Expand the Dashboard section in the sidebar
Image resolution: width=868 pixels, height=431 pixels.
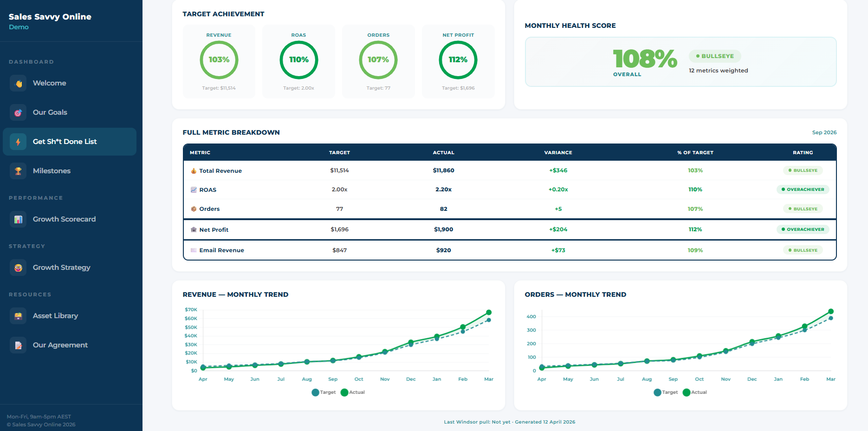[31, 62]
